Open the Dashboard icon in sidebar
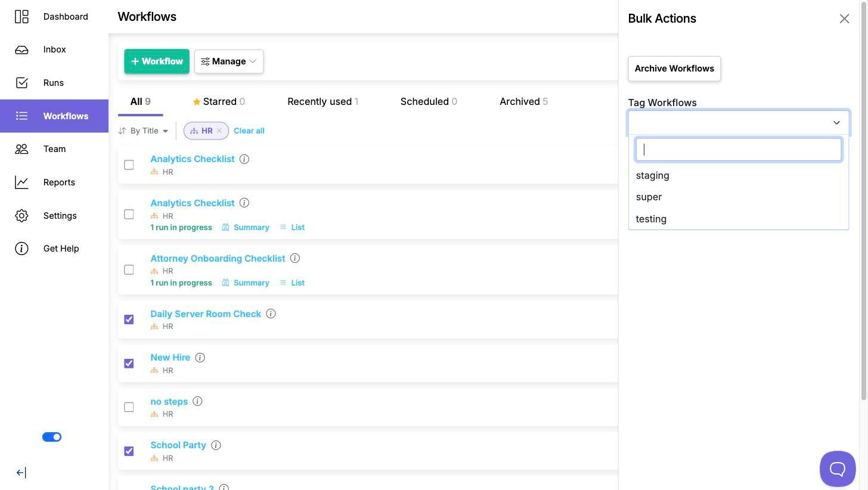This screenshot has width=868, height=490. [21, 17]
